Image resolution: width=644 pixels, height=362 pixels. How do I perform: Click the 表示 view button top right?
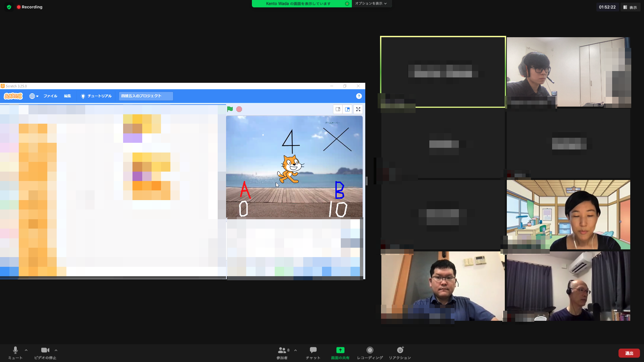pos(630,7)
